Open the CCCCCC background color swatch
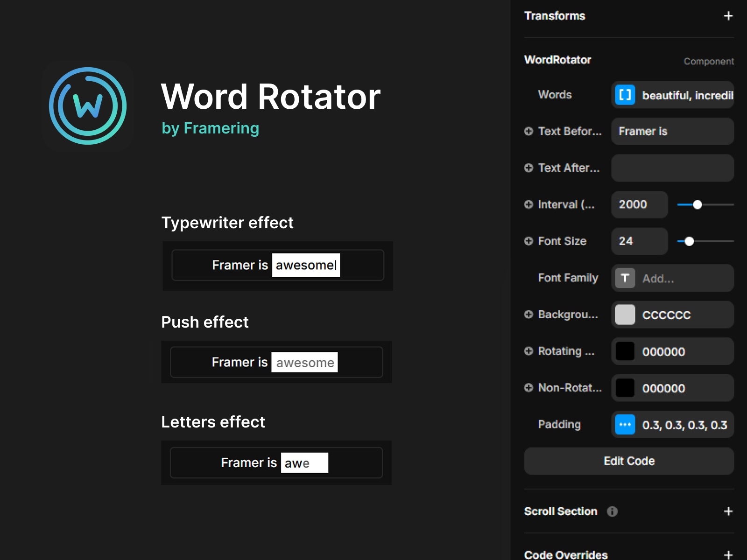The width and height of the screenshot is (747, 560). point(625,315)
